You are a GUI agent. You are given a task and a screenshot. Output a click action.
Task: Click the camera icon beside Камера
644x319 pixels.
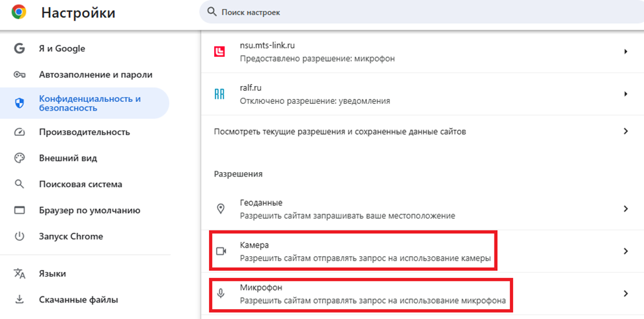221,251
